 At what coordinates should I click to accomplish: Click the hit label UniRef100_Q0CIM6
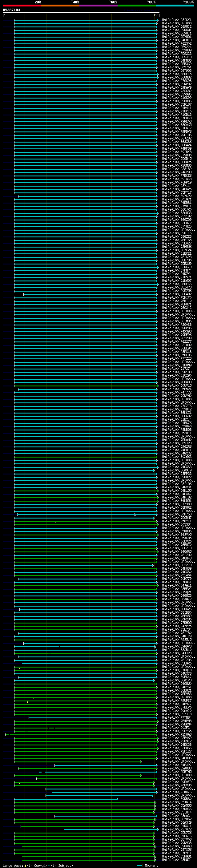[177, 135]
